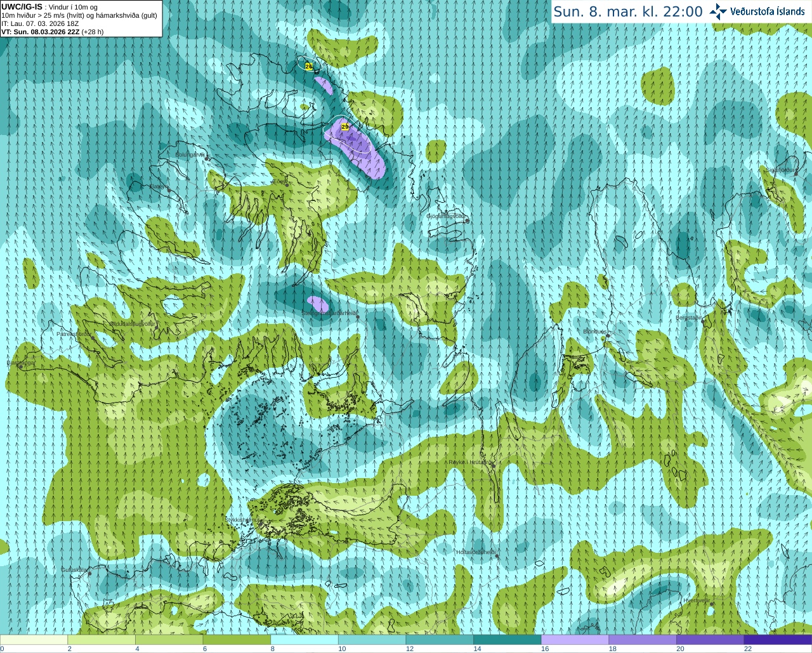Click the Bolungarvík station label
The height and width of the screenshot is (653, 812).
point(190,154)
